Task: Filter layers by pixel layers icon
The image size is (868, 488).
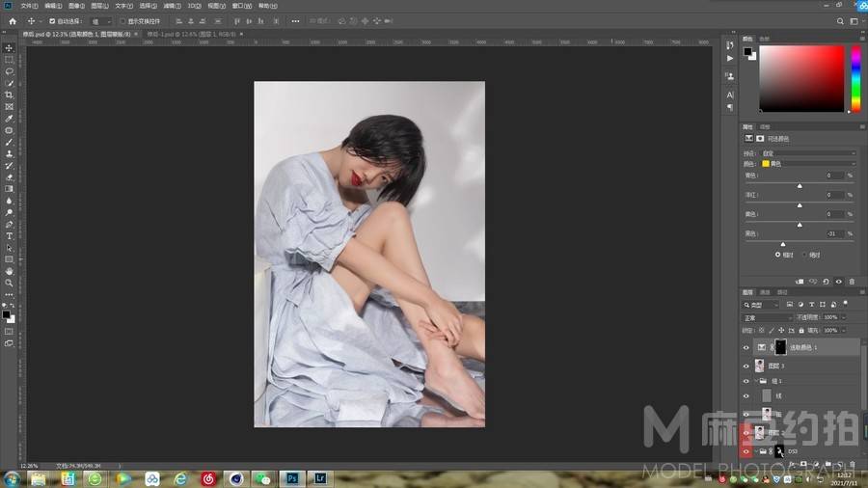Action: click(789, 305)
